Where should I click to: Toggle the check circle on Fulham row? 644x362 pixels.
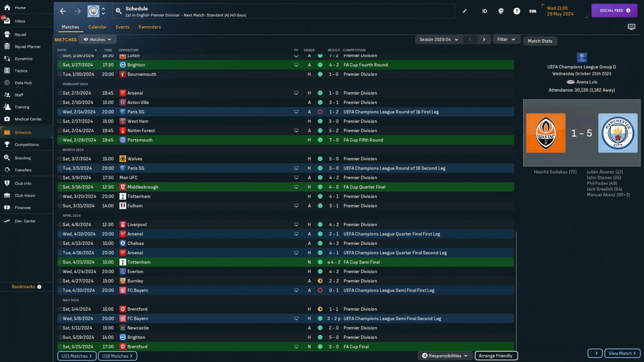(x=60, y=206)
